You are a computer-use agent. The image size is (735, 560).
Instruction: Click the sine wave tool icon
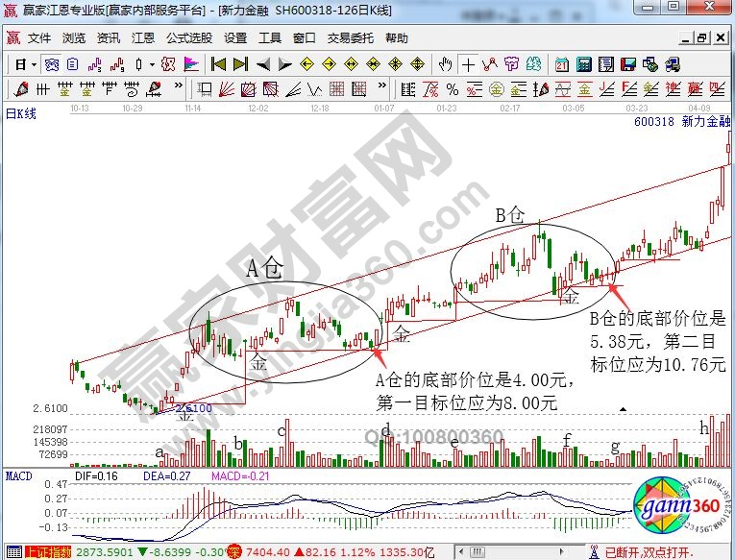click(x=562, y=88)
